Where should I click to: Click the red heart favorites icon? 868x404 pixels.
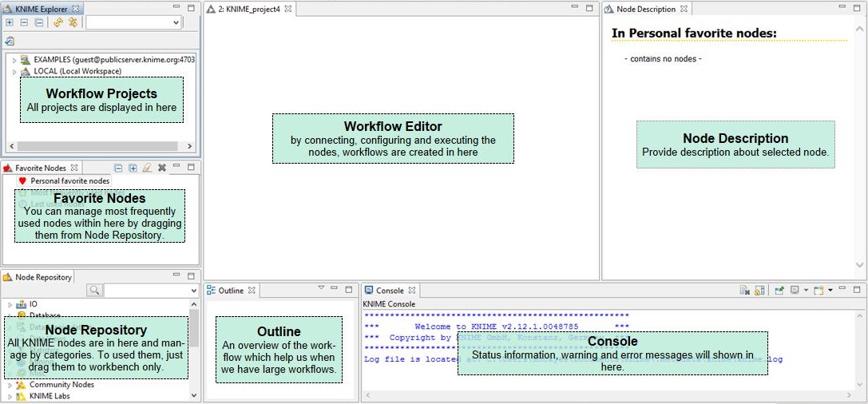pyautogui.click(x=22, y=181)
